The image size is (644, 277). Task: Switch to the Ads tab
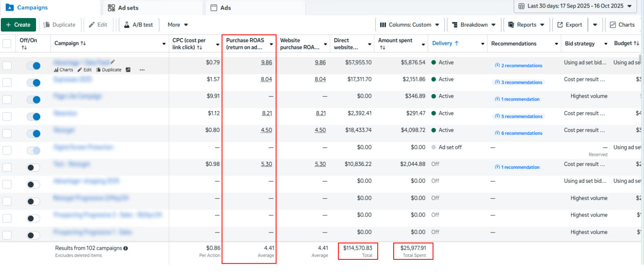pyautogui.click(x=226, y=8)
